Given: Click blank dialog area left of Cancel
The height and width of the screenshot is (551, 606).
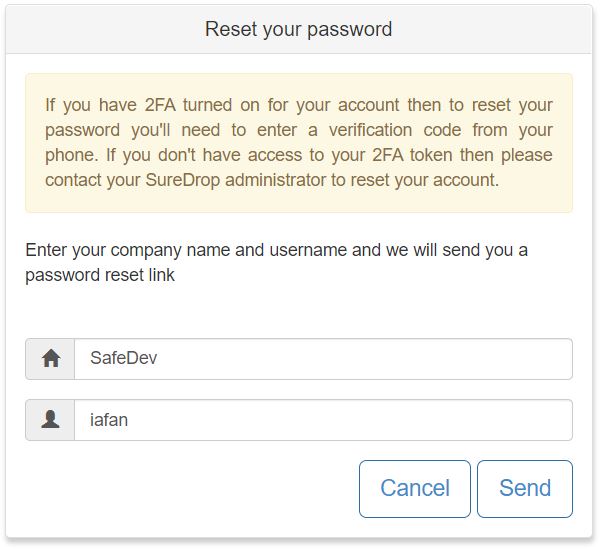Looking at the screenshot, I should click(x=180, y=488).
